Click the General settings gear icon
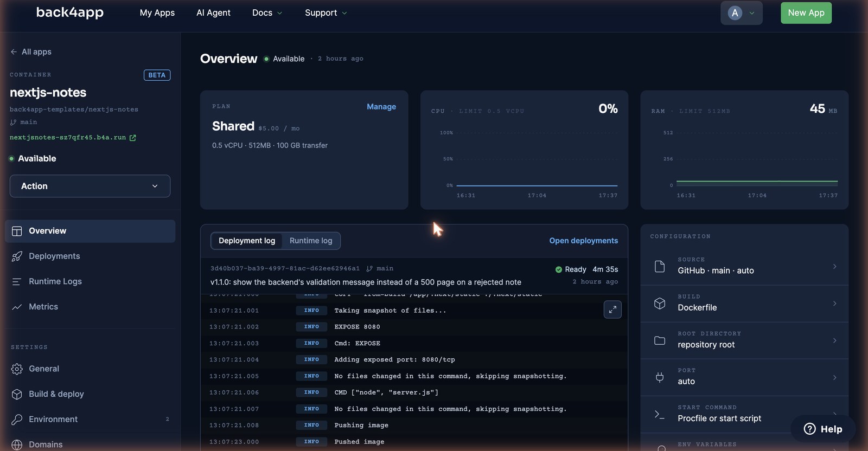This screenshot has width=868, height=451. pos(17,369)
